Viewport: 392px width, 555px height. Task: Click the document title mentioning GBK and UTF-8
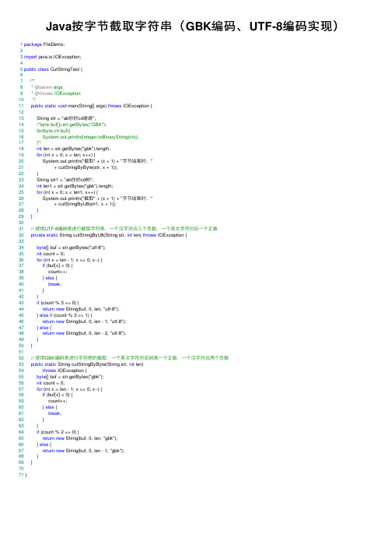(192, 26)
